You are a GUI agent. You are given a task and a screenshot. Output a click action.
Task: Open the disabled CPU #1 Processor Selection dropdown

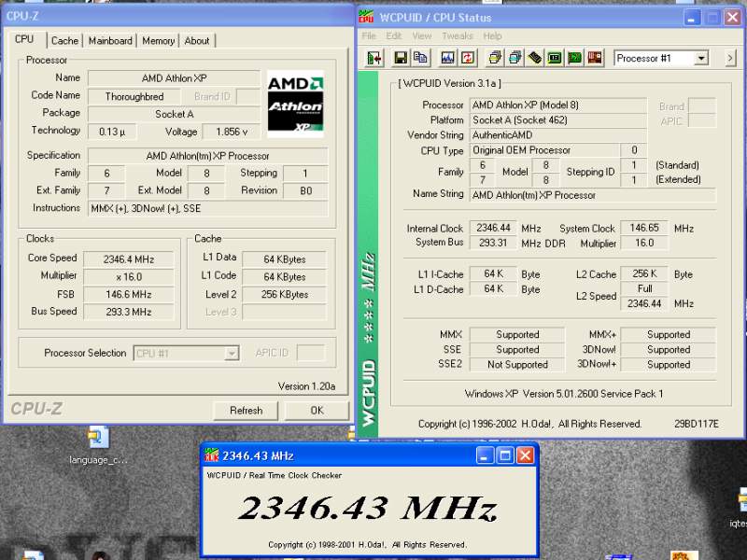pos(186,354)
